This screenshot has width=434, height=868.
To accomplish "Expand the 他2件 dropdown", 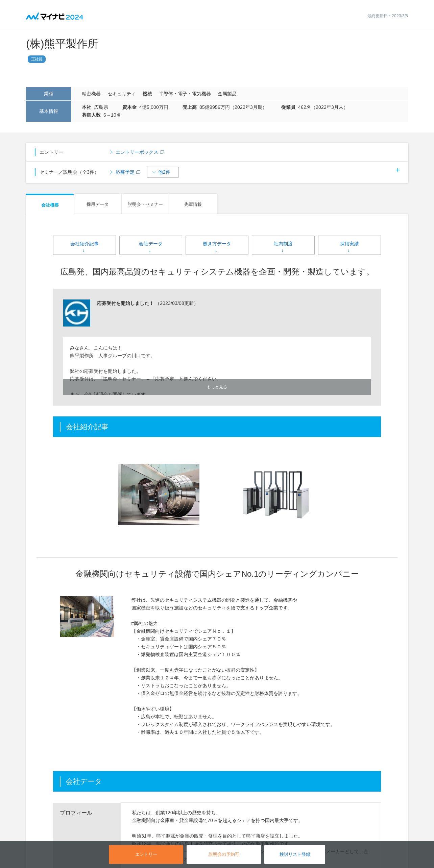I will pyautogui.click(x=163, y=172).
